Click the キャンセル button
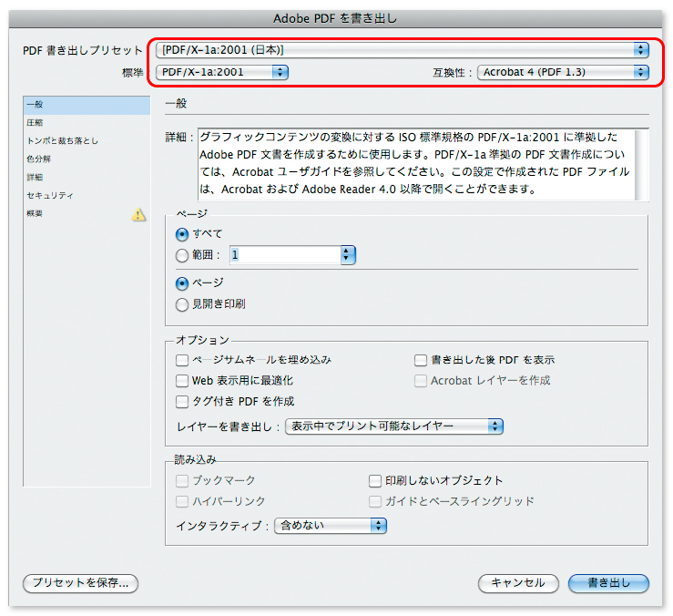The width and height of the screenshot is (673, 616). (518, 583)
